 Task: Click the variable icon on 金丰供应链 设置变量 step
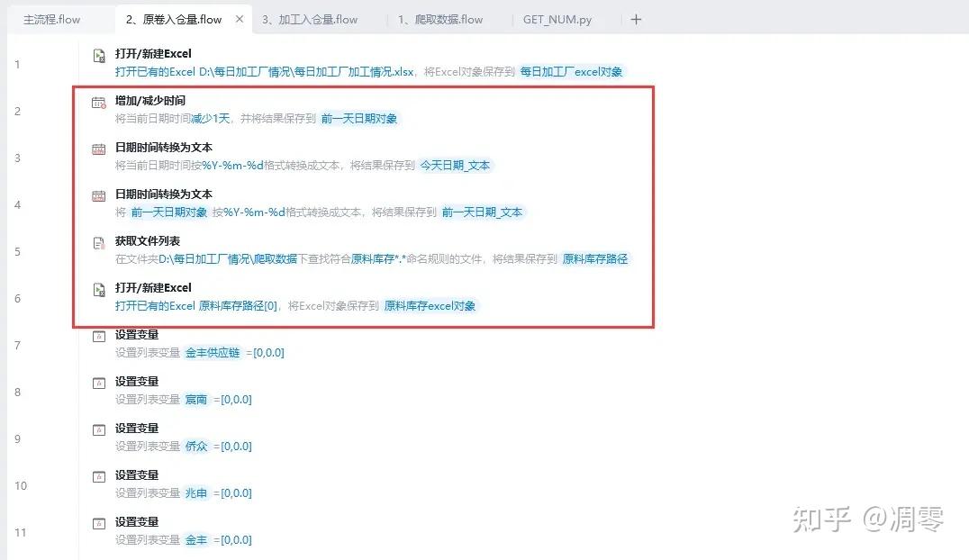point(99,339)
